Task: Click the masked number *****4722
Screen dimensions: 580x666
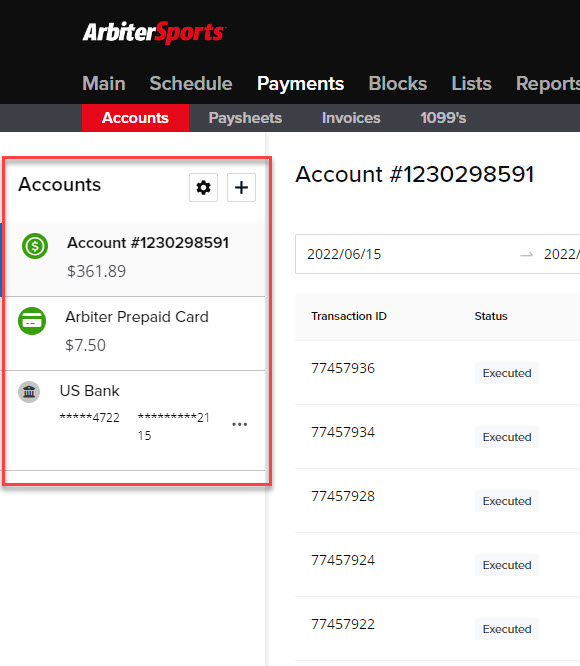Action: click(90, 418)
